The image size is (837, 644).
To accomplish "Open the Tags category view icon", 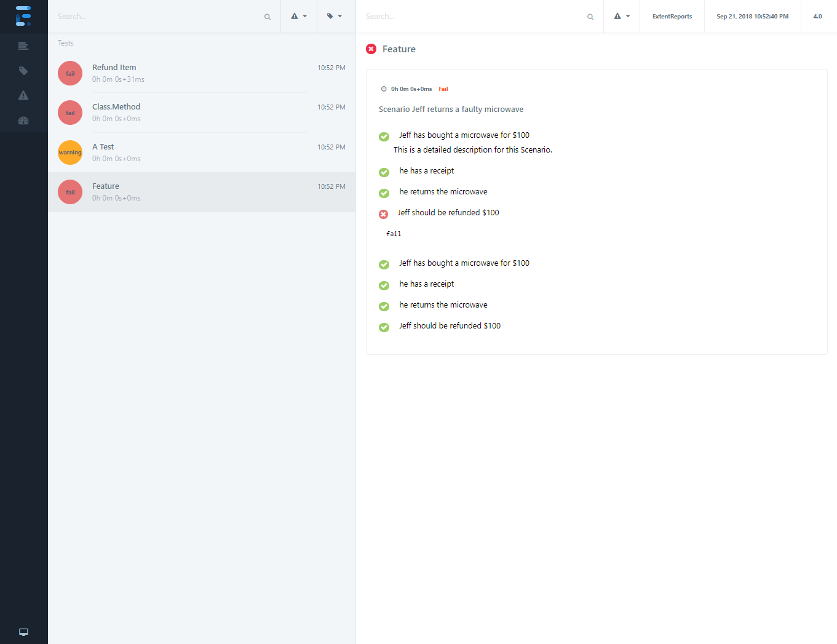I will point(23,71).
